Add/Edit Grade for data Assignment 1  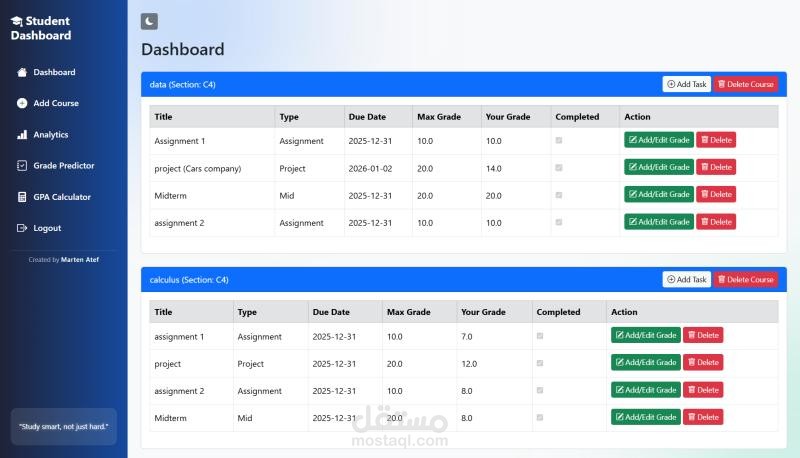point(659,140)
